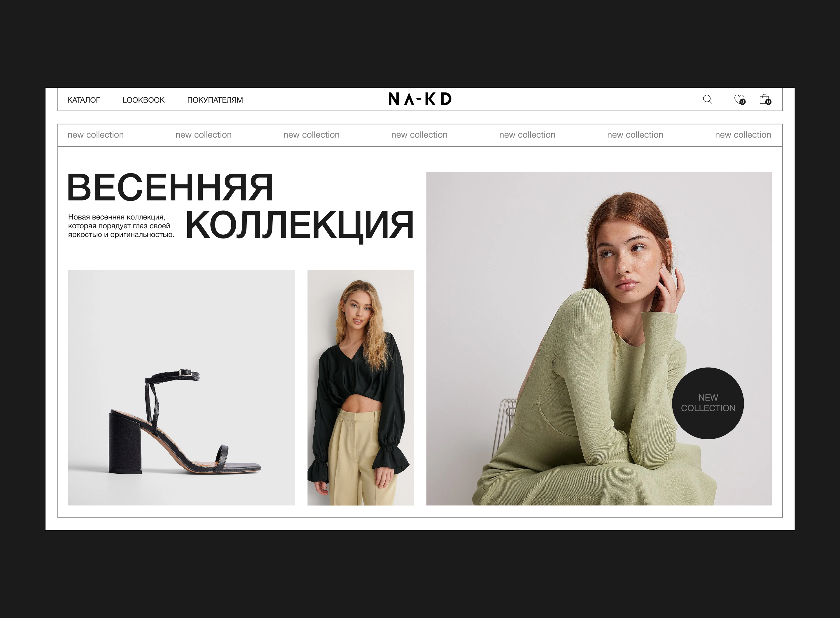Viewport: 840px width, 618px height.
Task: Click the third new collection ticker link
Action: [x=311, y=135]
